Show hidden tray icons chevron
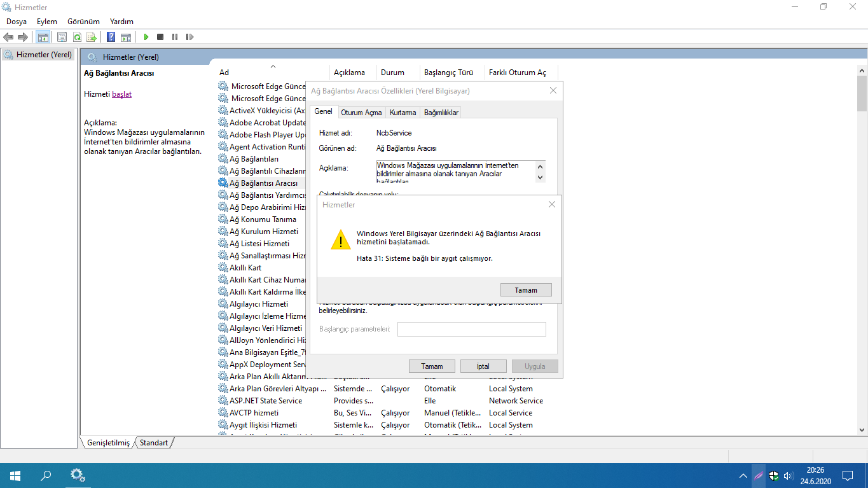 tap(743, 475)
